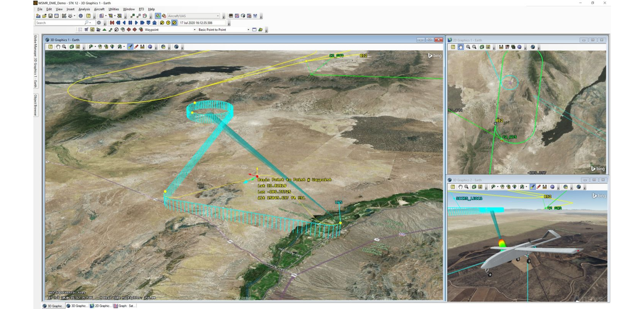644x309 pixels.
Task: Open the Utilities menu
Action: coord(113,9)
